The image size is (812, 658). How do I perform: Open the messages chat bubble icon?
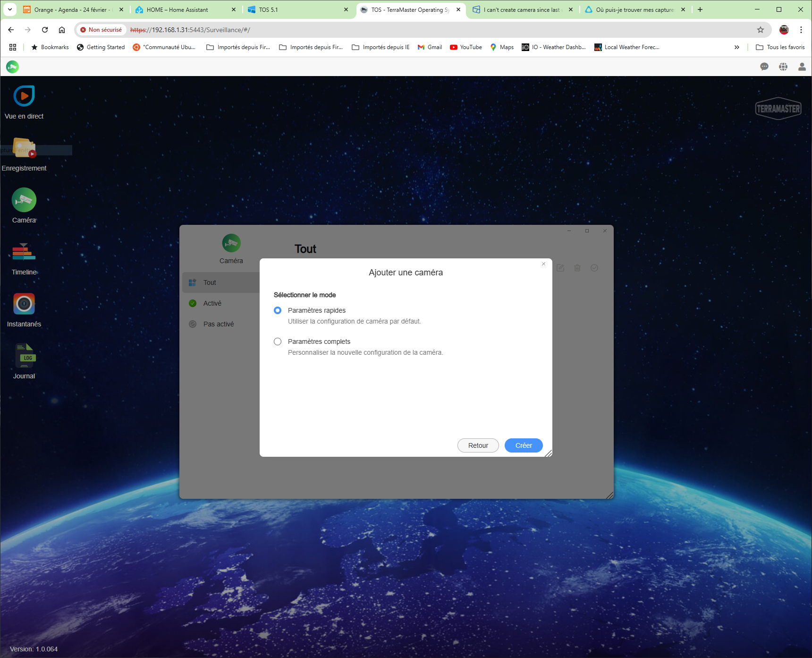tap(764, 67)
